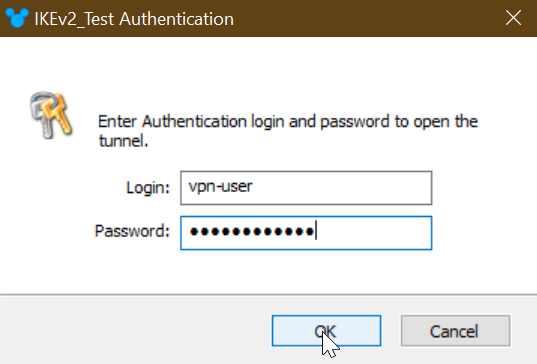537x364 pixels.
Task: Cancel the authentication dialog
Action: coord(455,331)
